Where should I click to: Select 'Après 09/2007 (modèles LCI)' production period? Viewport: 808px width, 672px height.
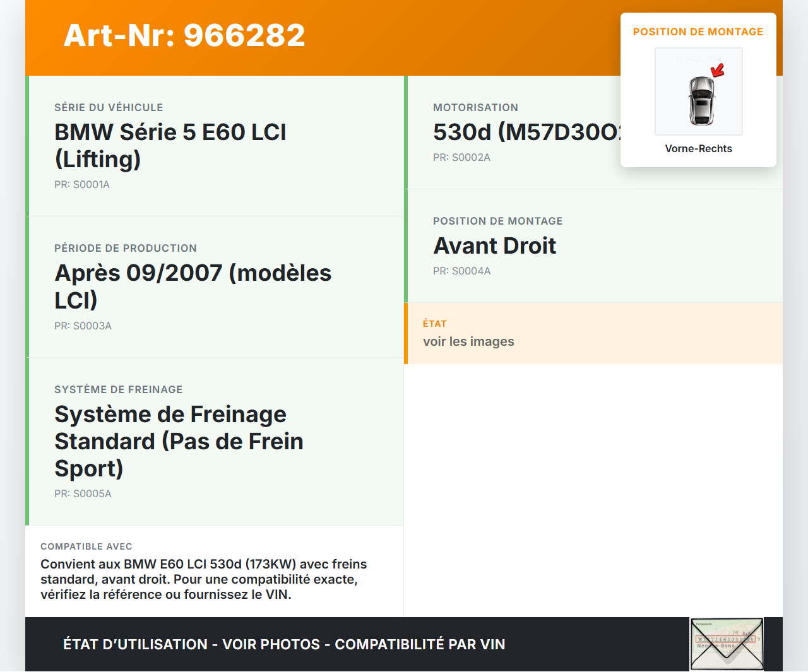[193, 286]
